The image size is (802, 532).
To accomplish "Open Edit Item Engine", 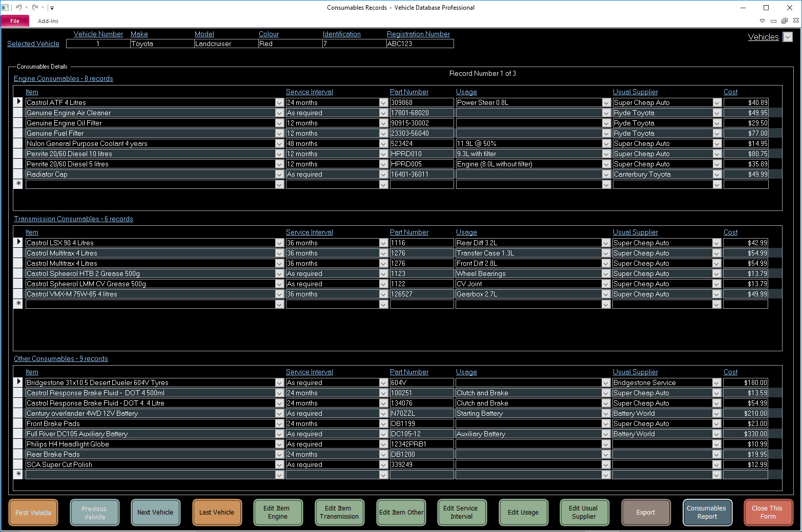I will pos(278,513).
